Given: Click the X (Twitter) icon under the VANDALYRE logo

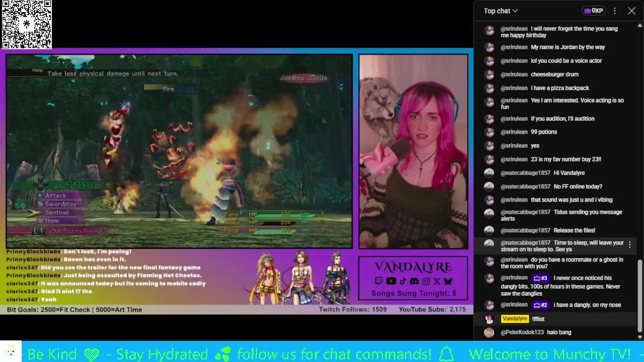Looking at the screenshot, I should 437,281.
